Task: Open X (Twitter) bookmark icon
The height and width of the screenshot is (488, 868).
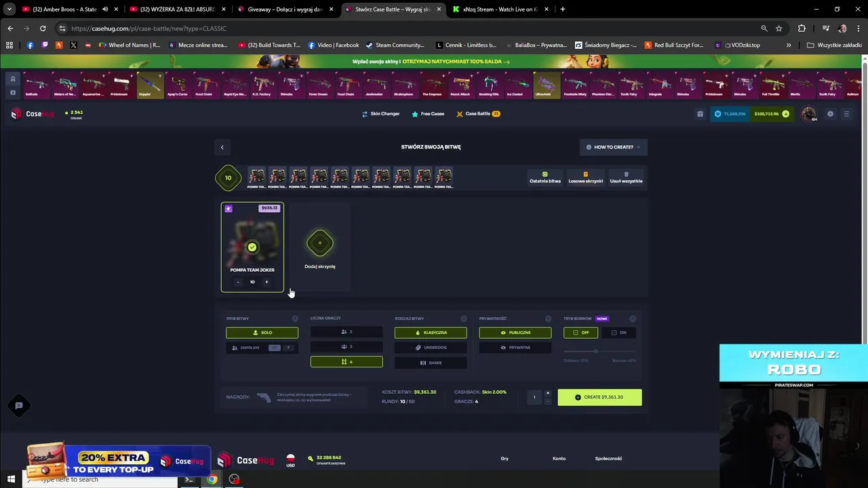Action: (73, 45)
